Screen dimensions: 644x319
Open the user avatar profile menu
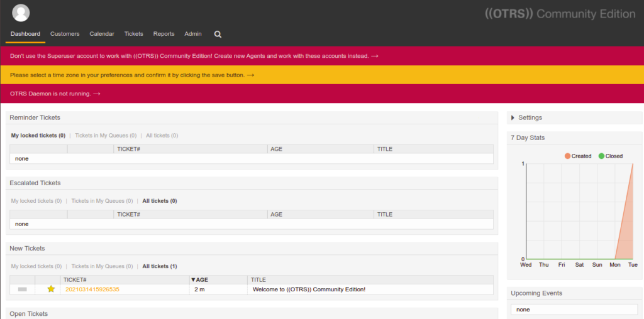21,13
